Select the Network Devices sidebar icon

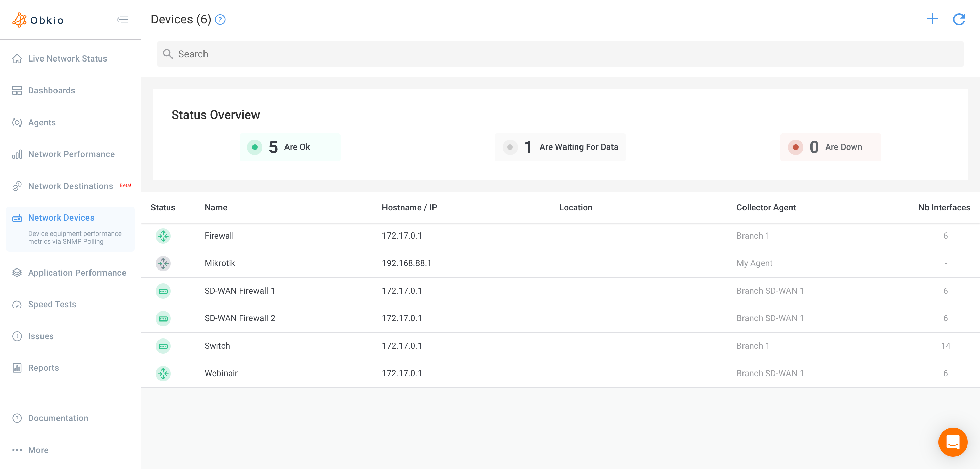pyautogui.click(x=17, y=219)
